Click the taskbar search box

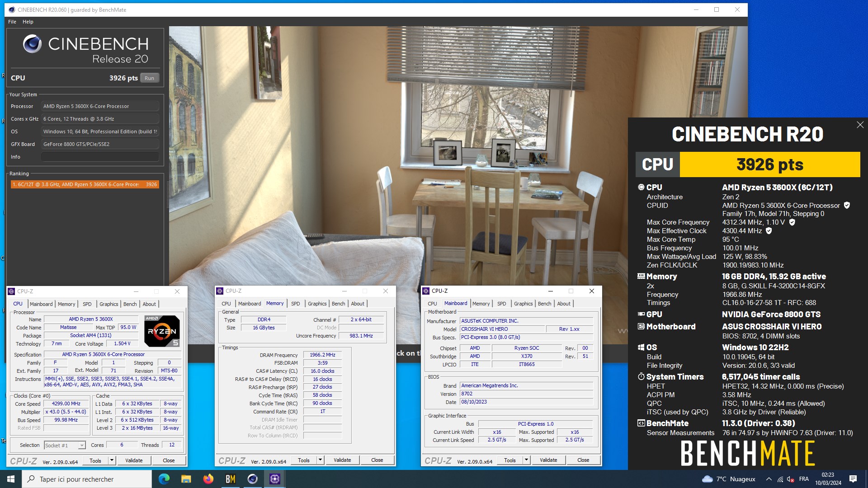(x=87, y=479)
